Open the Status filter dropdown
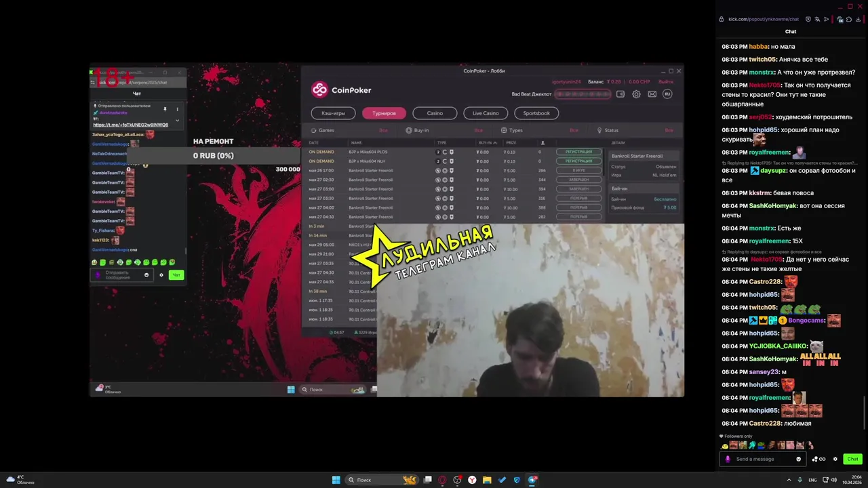The height and width of the screenshot is (488, 868). click(x=635, y=130)
